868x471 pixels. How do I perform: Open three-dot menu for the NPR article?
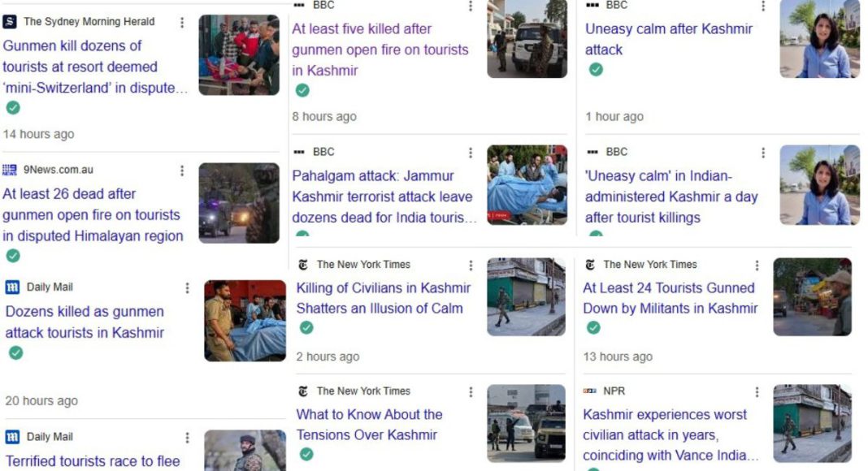[757, 392]
